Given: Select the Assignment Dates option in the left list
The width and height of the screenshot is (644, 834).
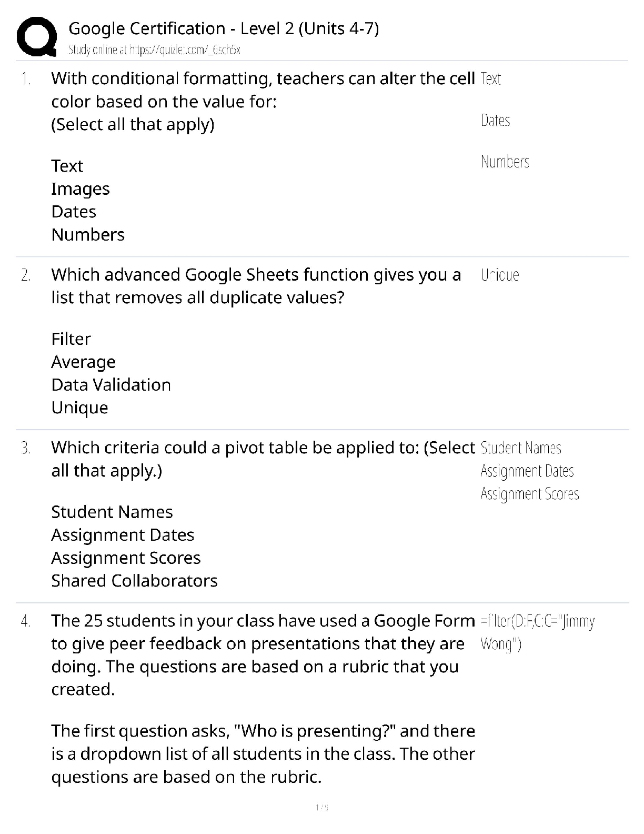Looking at the screenshot, I should click(x=123, y=535).
